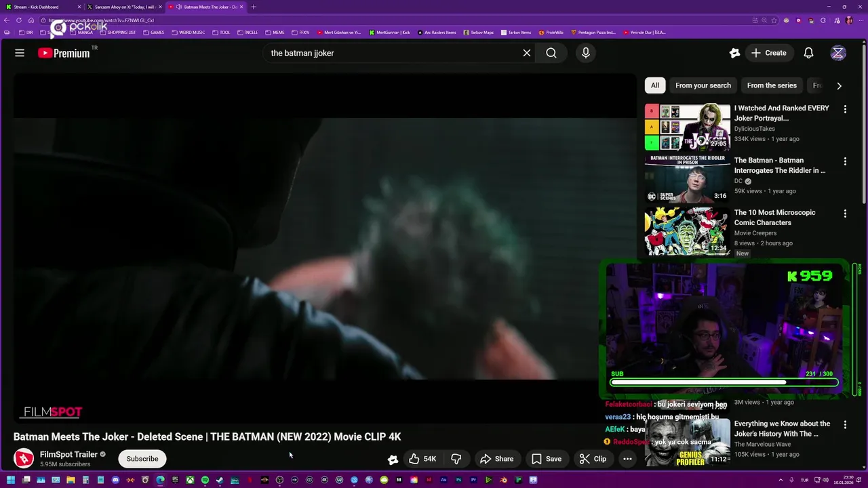Open the account avatar menu
Viewport: 868px width, 488px height.
(838, 53)
